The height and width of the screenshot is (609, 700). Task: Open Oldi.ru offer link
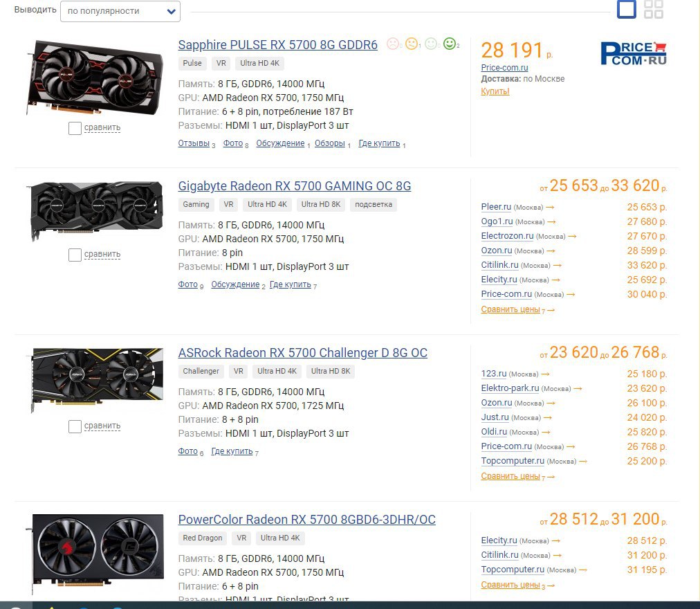pyautogui.click(x=494, y=432)
